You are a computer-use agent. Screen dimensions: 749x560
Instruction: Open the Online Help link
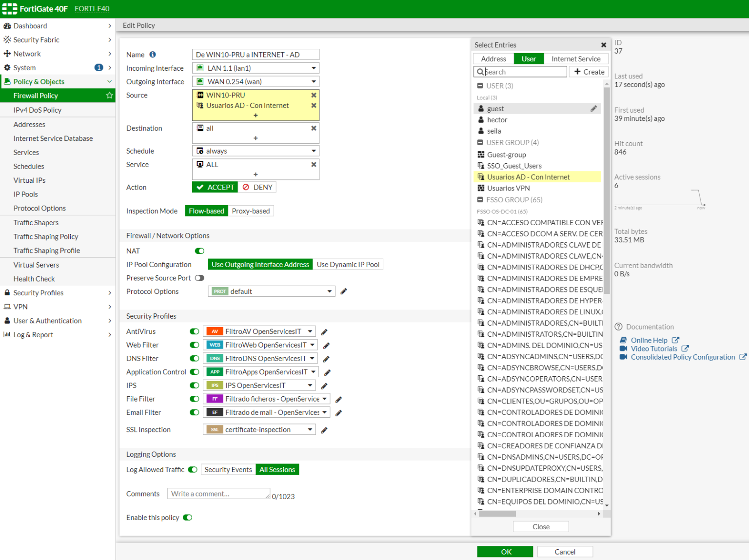point(649,340)
